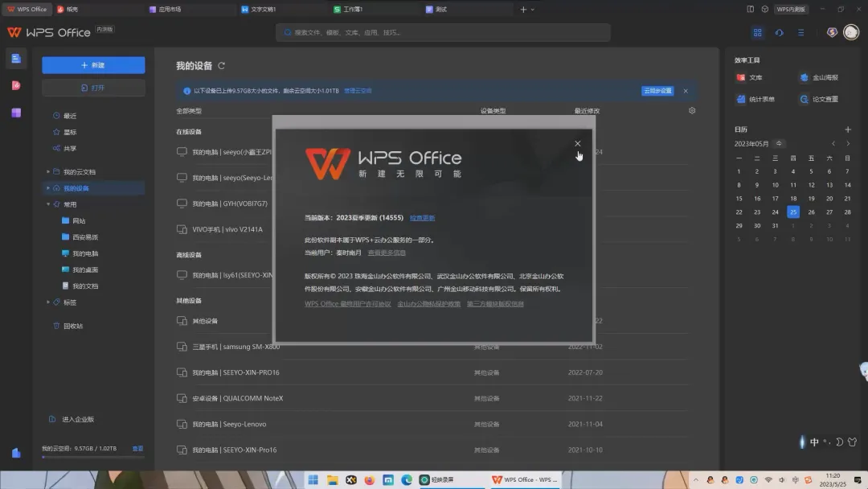Click the 云同步设置 button
Viewport: 868px width, 489px height.
tap(657, 91)
